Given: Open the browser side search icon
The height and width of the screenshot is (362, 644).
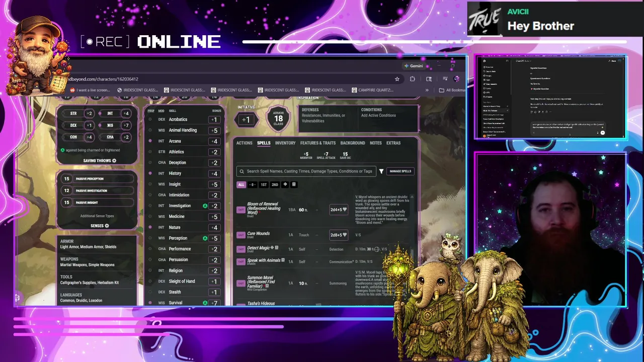Looking at the screenshot, I should 429,79.
